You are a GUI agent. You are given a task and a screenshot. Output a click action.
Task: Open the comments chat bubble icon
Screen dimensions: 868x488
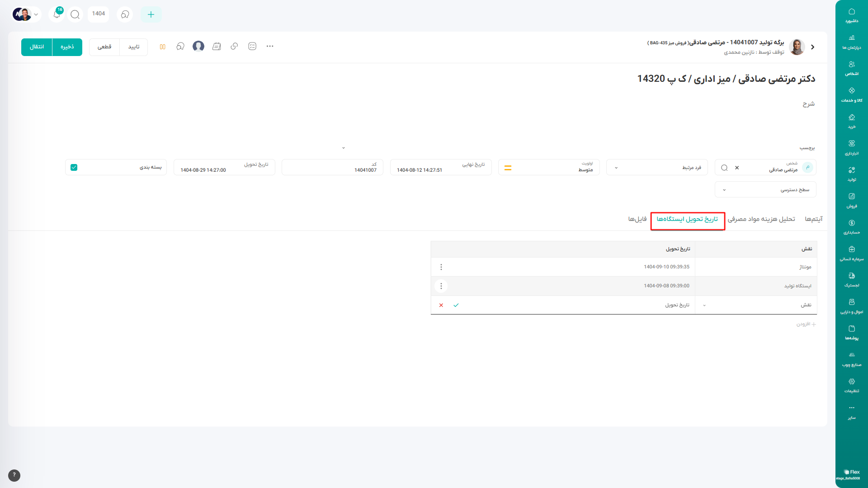[180, 47]
